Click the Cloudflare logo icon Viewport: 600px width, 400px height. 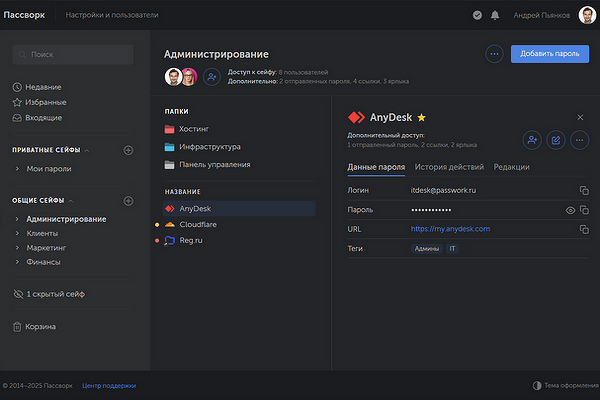click(170, 225)
